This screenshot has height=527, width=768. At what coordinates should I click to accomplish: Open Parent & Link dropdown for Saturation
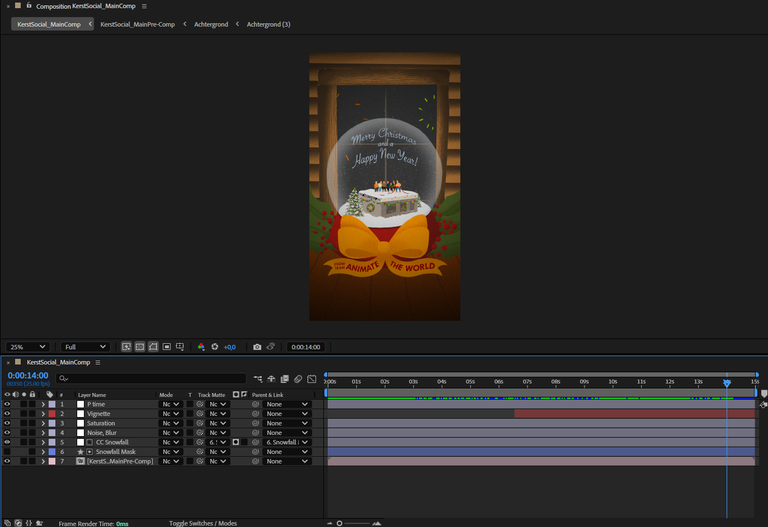pos(286,423)
